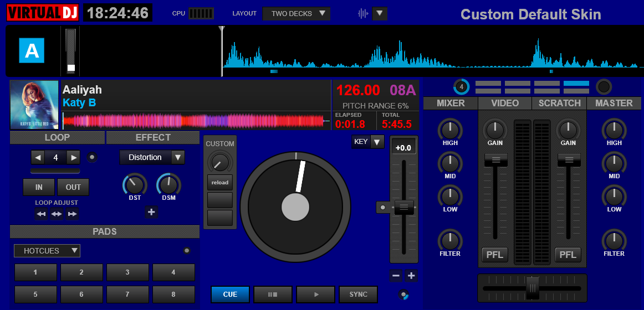Click the DSM effect knob
This screenshot has width=644, height=310.
(168, 185)
